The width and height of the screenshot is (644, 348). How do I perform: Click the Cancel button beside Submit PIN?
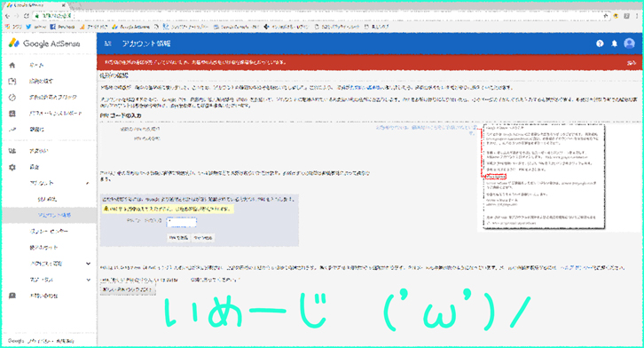(203, 238)
